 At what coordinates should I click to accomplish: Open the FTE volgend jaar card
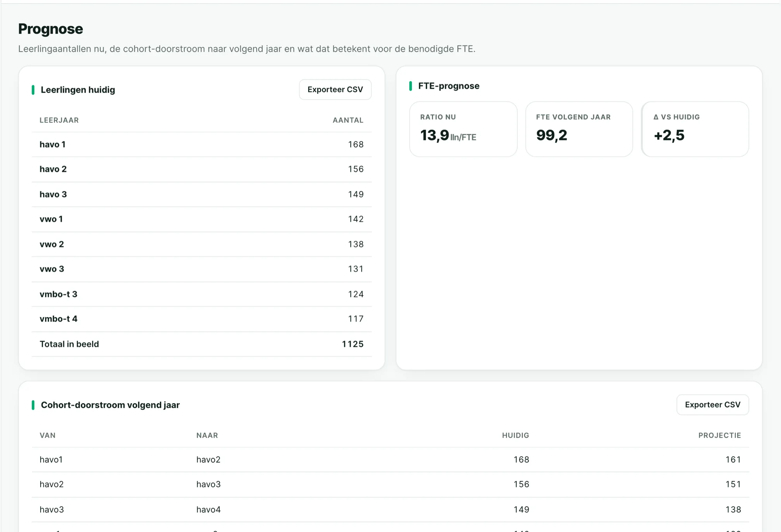coord(579,129)
